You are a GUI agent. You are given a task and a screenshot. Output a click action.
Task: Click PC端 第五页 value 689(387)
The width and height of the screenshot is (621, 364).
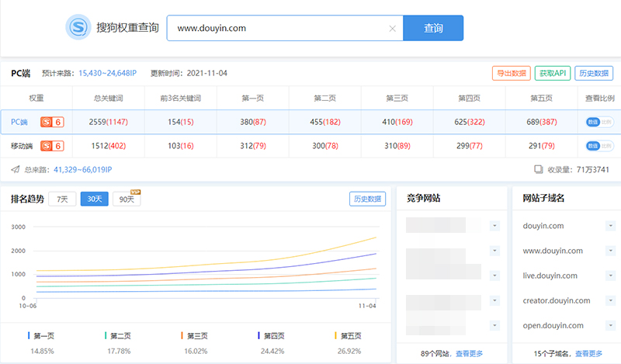pos(541,122)
